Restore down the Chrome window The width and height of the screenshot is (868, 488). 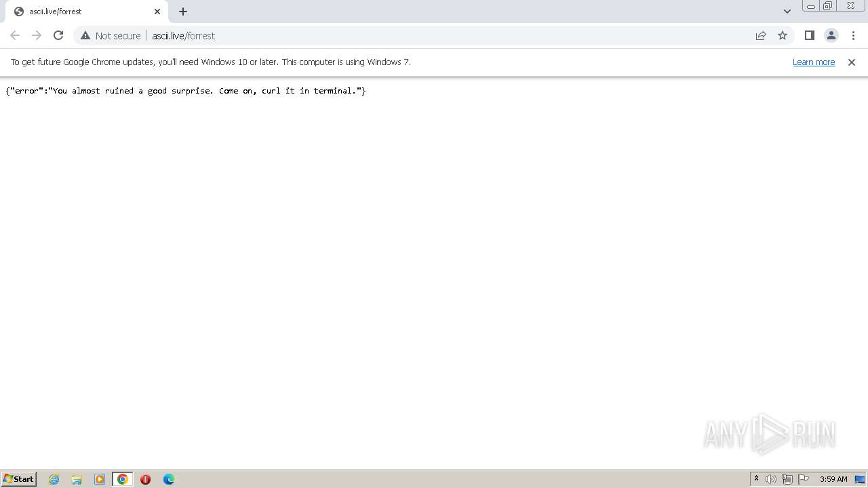(x=828, y=6)
